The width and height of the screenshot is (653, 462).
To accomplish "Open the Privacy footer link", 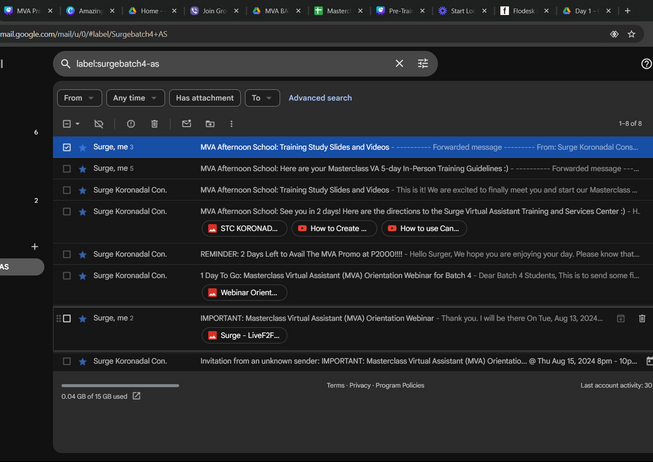I will point(360,385).
